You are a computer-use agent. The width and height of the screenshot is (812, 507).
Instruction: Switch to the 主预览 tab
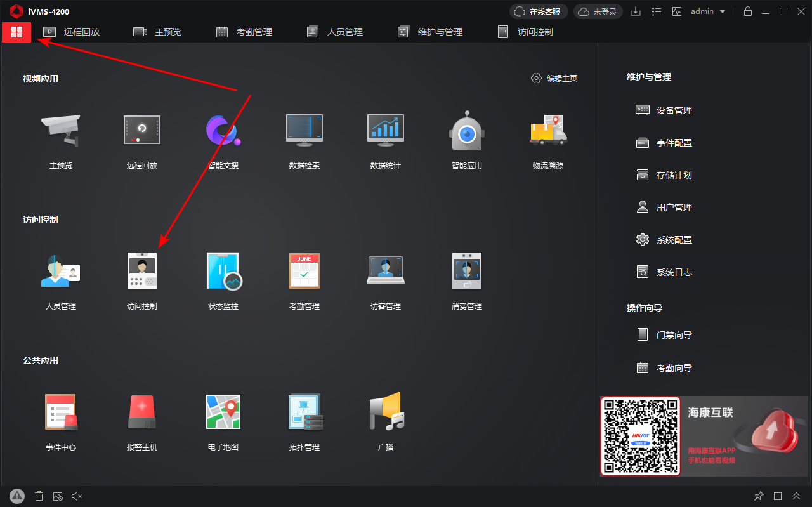[x=157, y=32]
